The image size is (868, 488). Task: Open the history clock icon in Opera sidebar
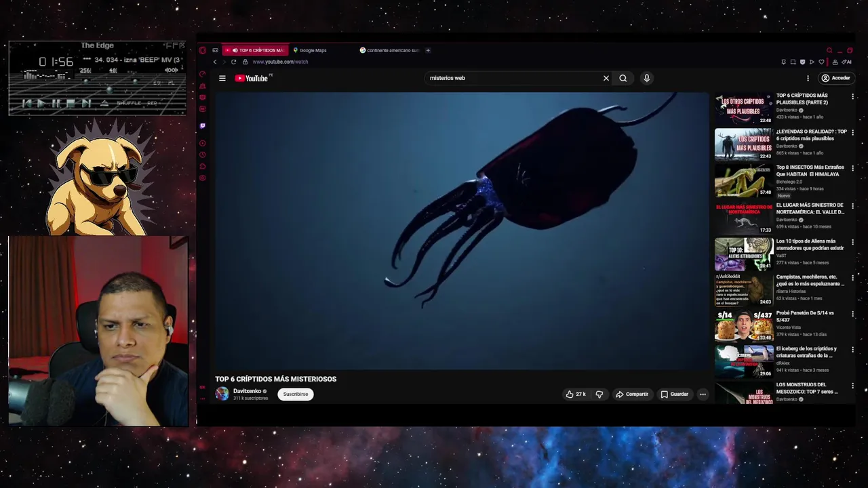coord(202,155)
